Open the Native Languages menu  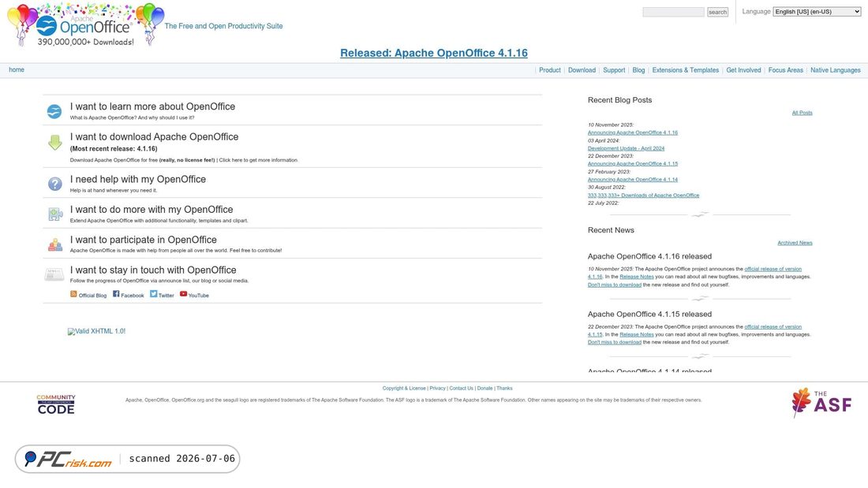(836, 70)
